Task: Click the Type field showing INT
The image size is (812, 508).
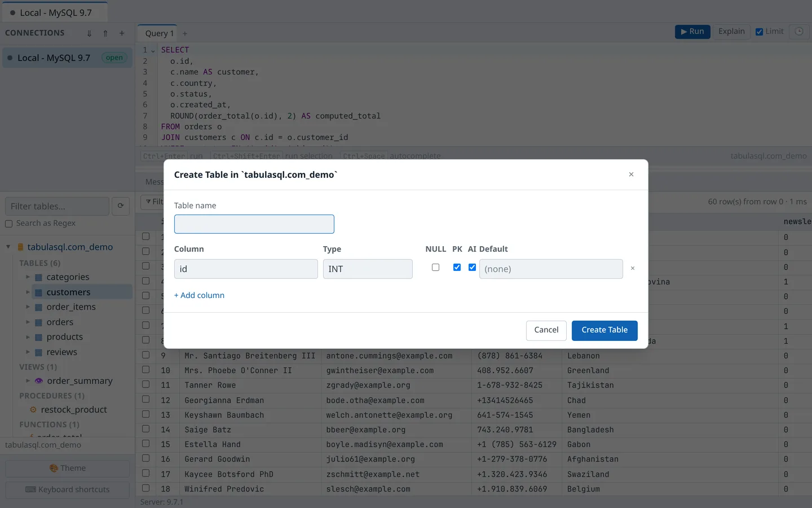Action: 368,269
